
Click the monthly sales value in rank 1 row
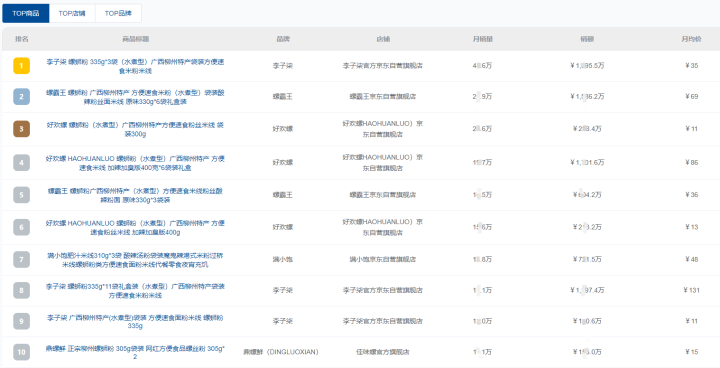click(483, 66)
